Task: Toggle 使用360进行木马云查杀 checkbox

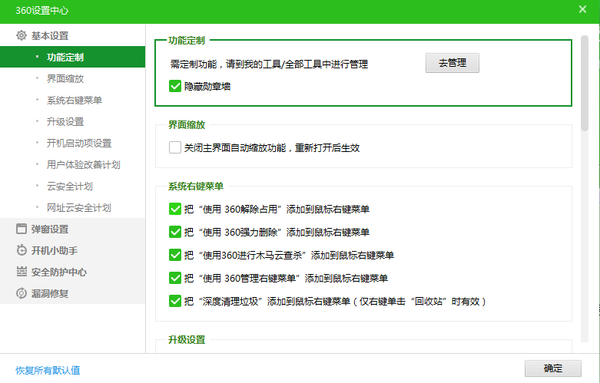Action: click(175, 255)
